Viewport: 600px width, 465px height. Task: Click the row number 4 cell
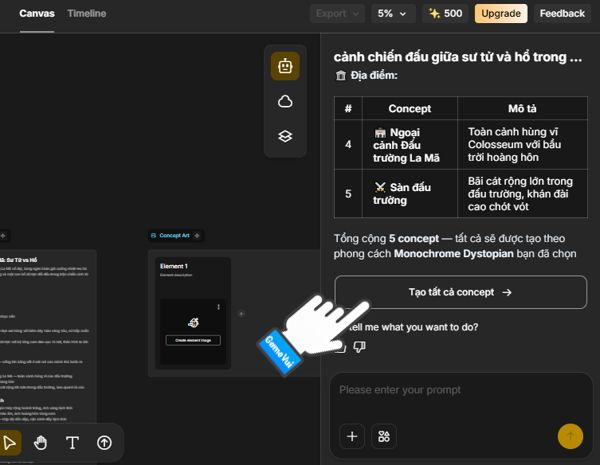[x=348, y=145]
